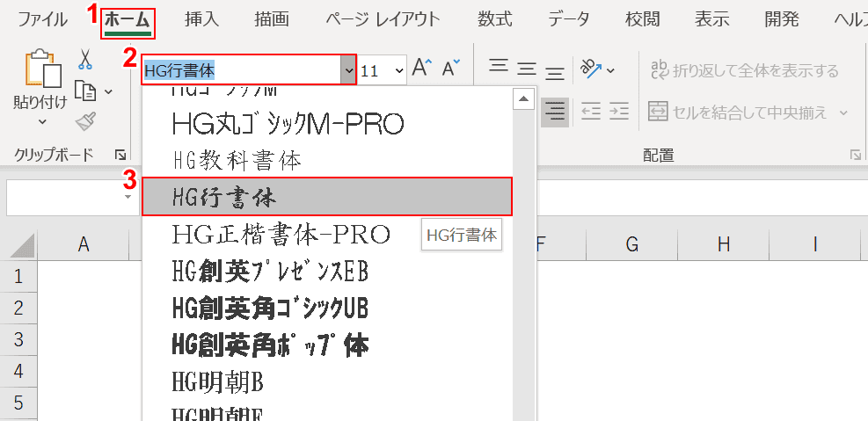868x421 pixels.
Task: Click the copy icon
Action: point(85,91)
